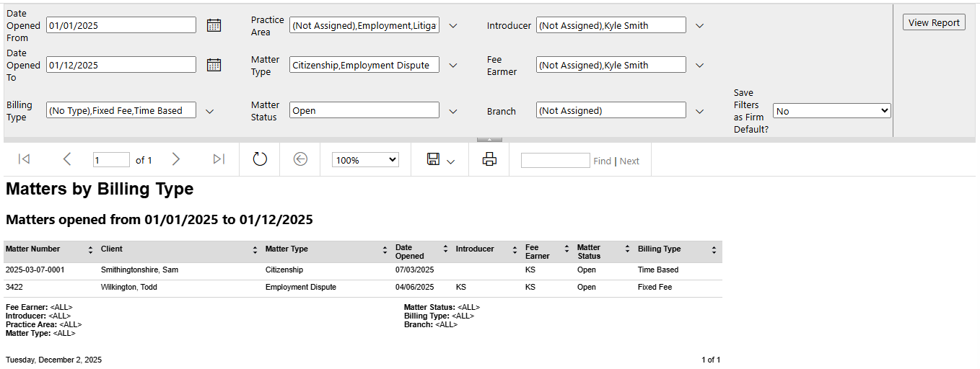The width and height of the screenshot is (980, 369).
Task: Open the zoom level 100% dropdown
Action: tap(365, 160)
